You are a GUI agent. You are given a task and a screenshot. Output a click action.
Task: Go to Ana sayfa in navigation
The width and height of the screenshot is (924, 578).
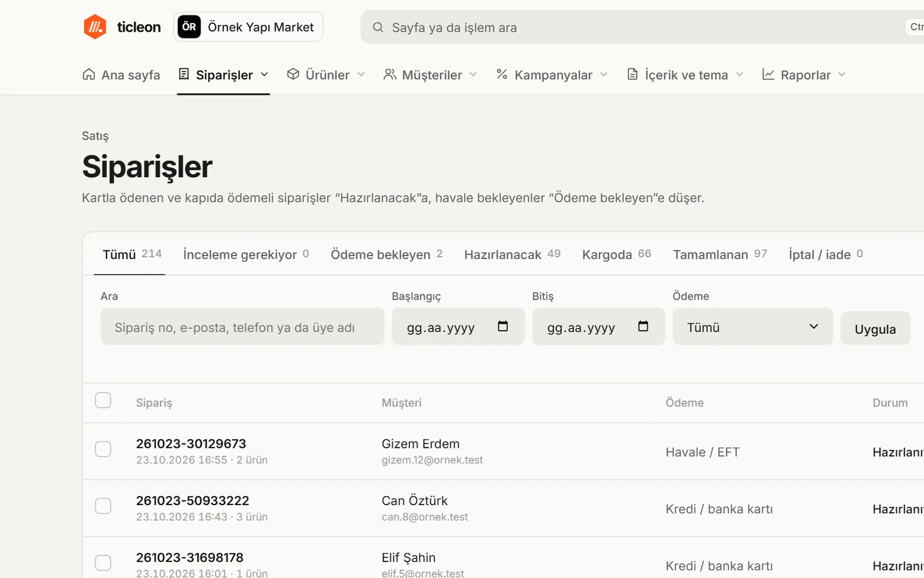121,75
